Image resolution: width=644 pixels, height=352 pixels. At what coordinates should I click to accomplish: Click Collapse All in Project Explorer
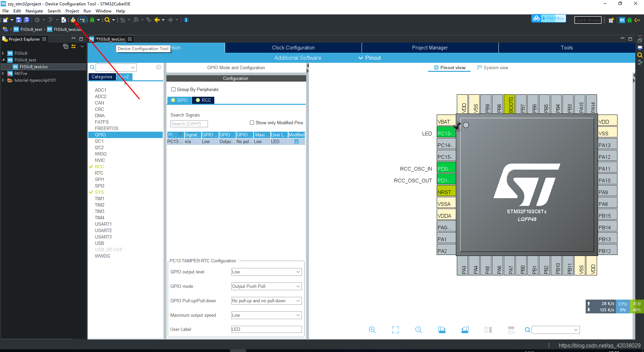pyautogui.click(x=66, y=46)
